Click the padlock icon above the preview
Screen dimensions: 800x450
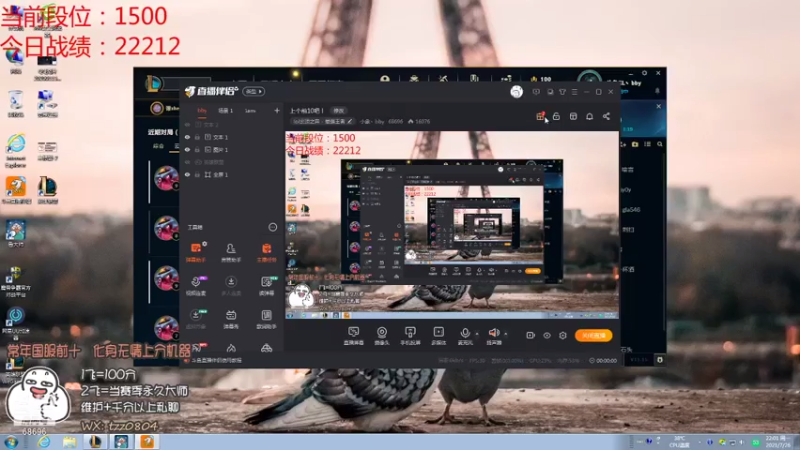[x=557, y=116]
